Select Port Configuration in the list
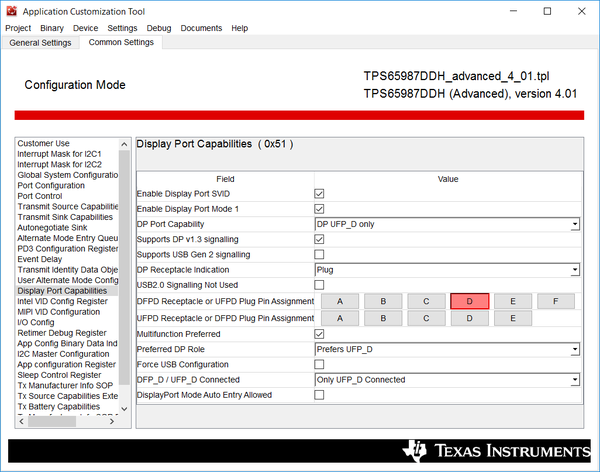 pyautogui.click(x=51, y=185)
